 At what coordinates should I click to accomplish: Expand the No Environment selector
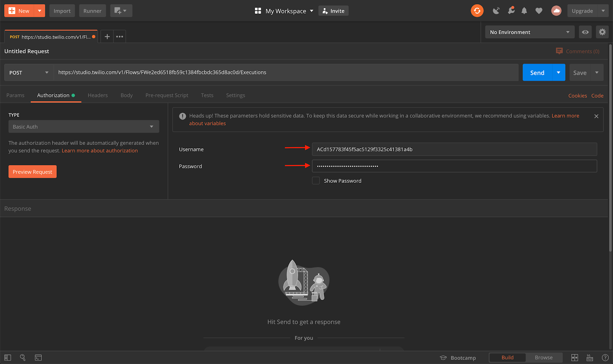click(529, 32)
